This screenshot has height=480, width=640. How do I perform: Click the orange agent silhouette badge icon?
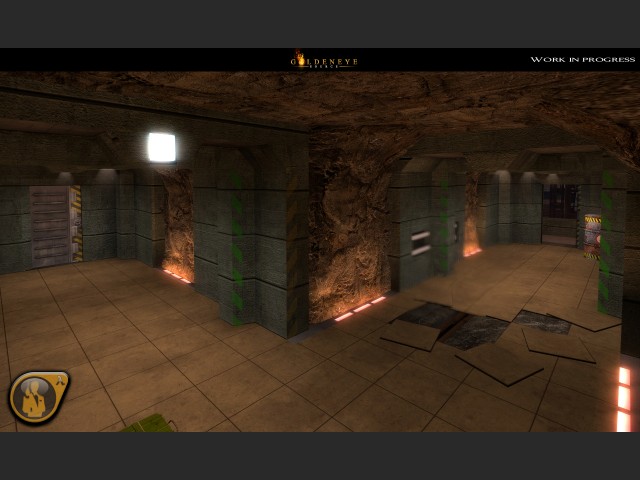click(39, 397)
